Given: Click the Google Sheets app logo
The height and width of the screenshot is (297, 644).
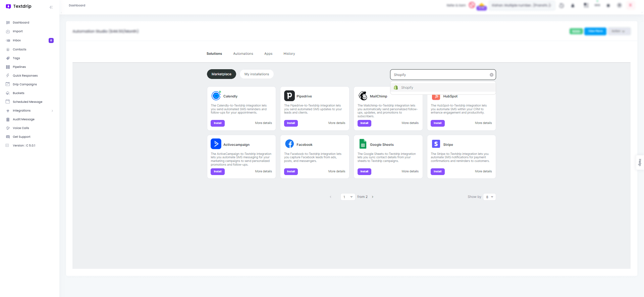Looking at the screenshot, I should pos(363,144).
